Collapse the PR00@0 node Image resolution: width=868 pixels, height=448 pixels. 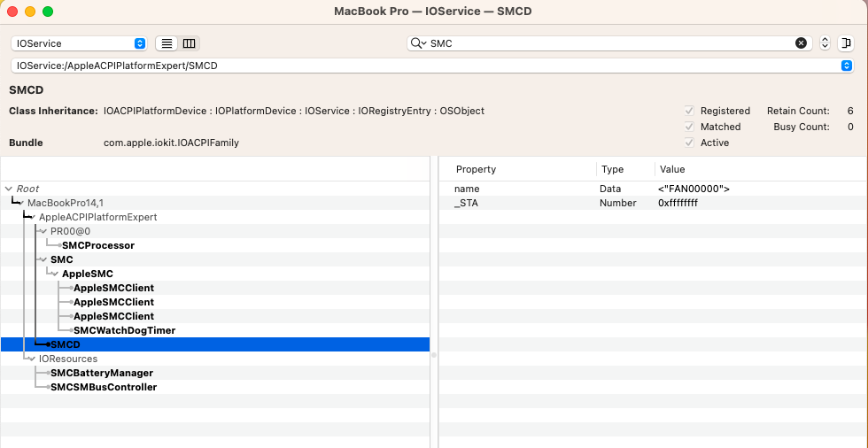click(x=44, y=231)
